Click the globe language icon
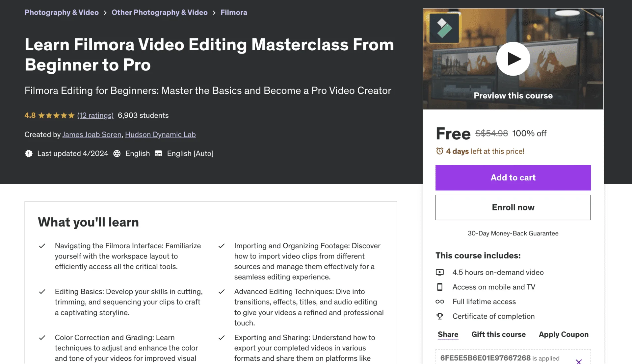 117,154
